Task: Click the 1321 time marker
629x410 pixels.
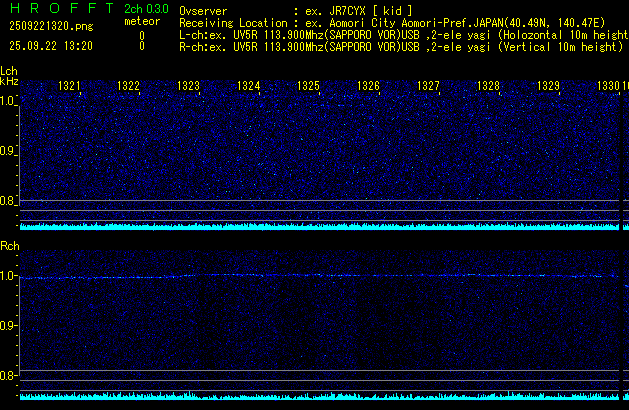Action: click(x=70, y=87)
